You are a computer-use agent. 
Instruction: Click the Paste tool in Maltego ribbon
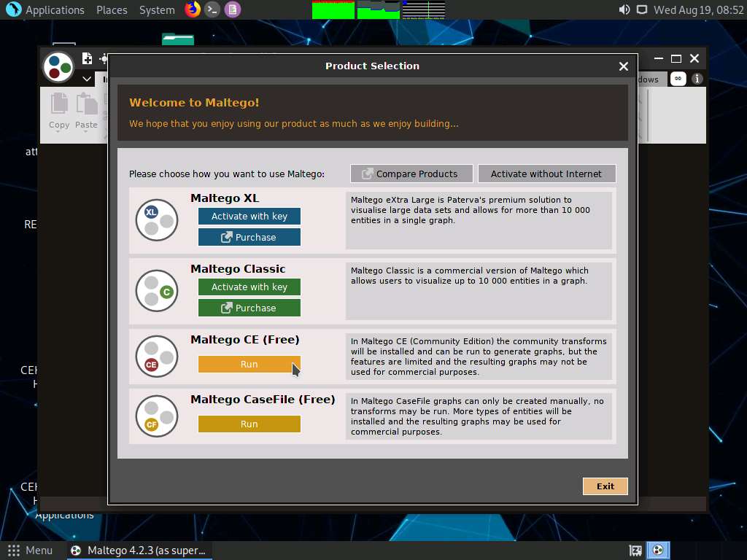click(x=86, y=112)
